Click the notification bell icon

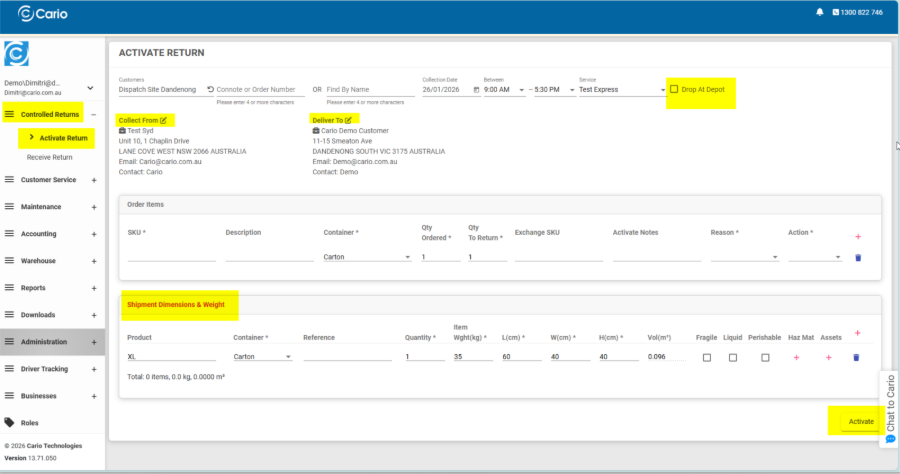click(820, 12)
